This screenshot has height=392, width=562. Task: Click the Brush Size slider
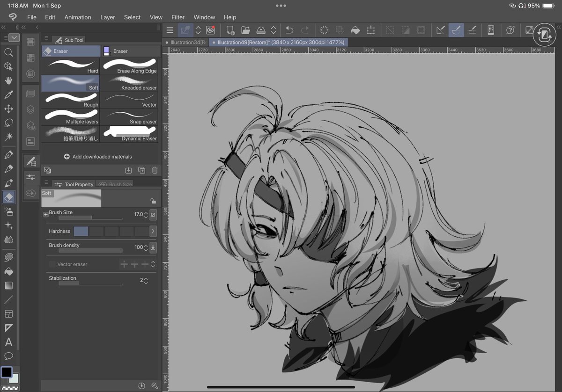coord(90,218)
